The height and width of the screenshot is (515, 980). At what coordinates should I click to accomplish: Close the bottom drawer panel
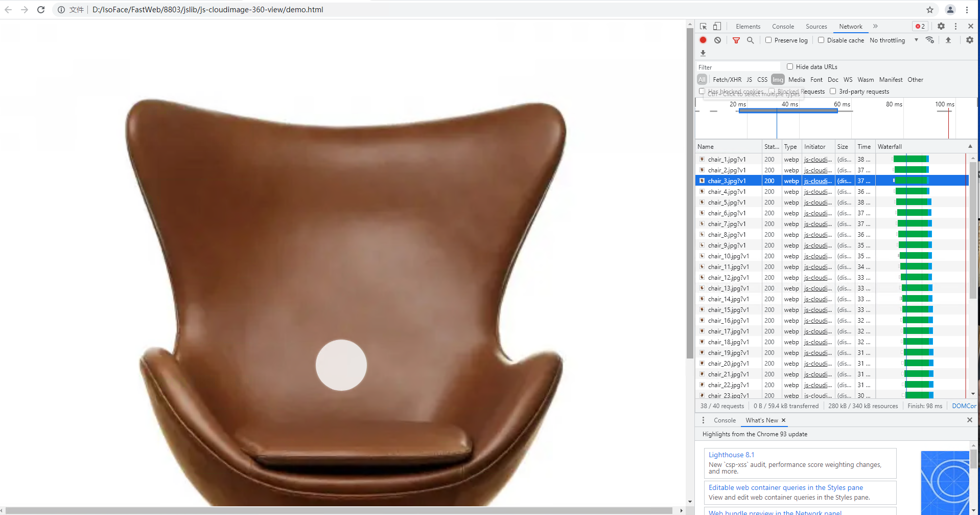coord(970,420)
